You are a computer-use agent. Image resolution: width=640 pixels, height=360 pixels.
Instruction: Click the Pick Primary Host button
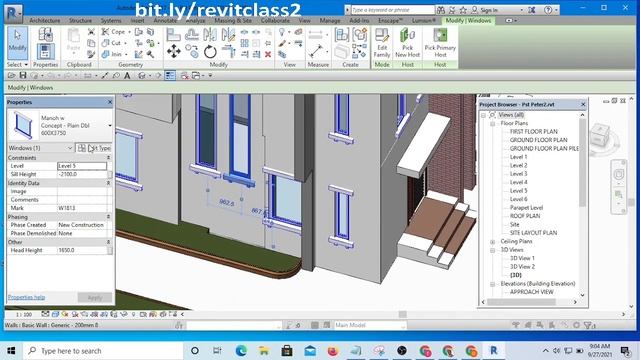(440, 43)
